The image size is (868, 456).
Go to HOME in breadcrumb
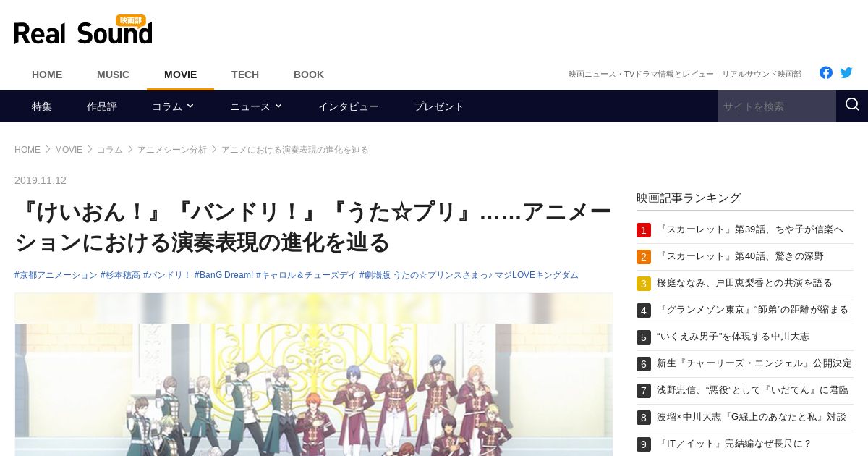click(27, 150)
